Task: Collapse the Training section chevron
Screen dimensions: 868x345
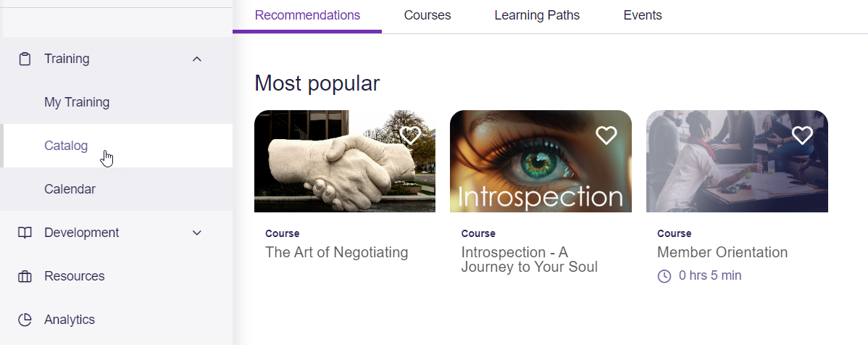Action: tap(196, 59)
